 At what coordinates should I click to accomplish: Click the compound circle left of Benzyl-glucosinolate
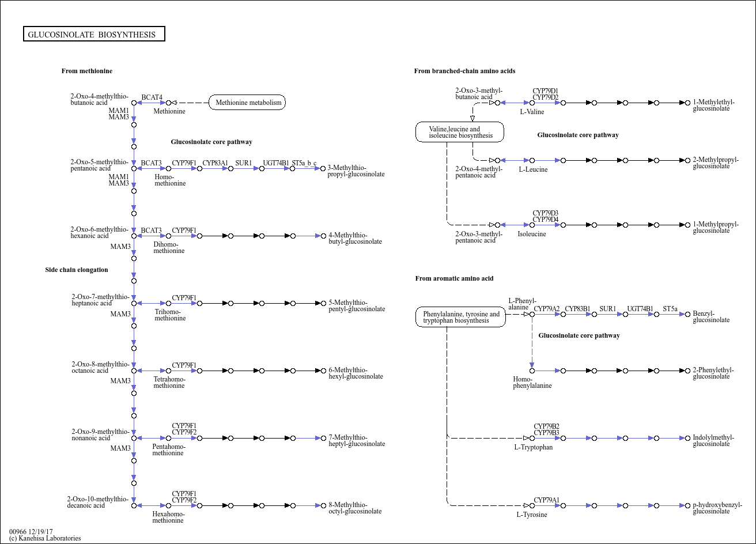tap(687, 314)
